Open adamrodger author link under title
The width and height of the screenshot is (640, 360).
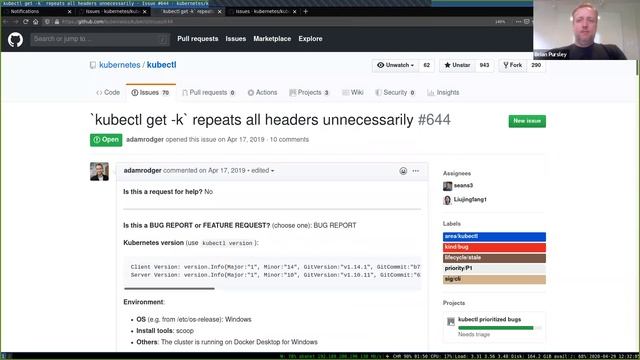(x=145, y=140)
